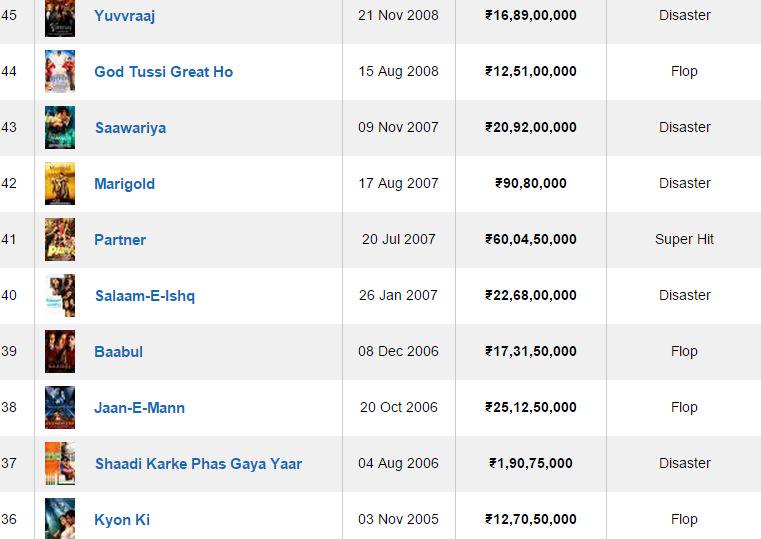Open the Baabul movie link
Viewport: 761px width, 539px height.
tap(118, 352)
